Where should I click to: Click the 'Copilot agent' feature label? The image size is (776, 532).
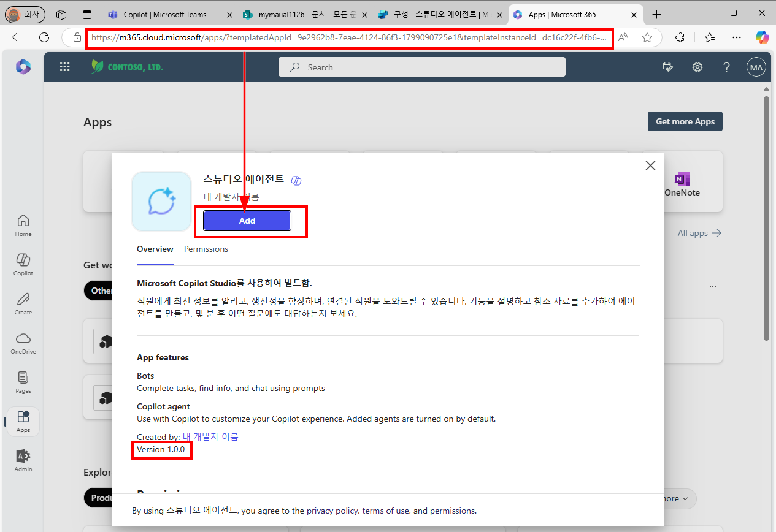coord(163,406)
